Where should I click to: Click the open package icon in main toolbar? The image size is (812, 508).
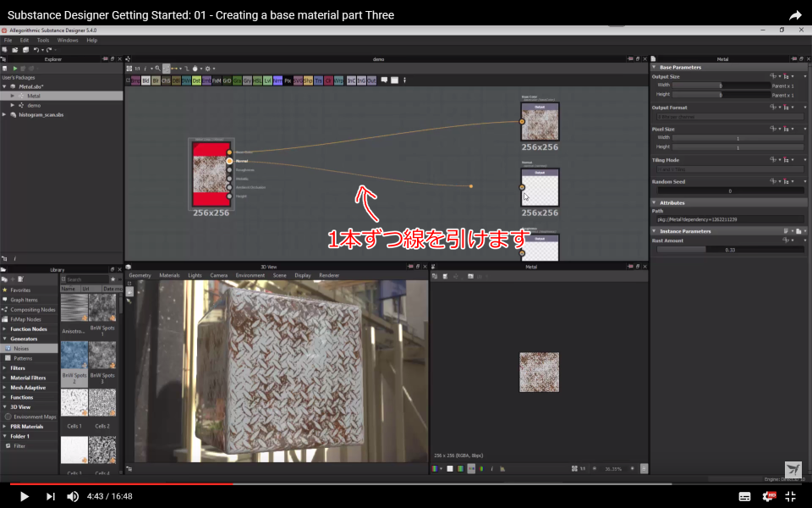(15, 50)
